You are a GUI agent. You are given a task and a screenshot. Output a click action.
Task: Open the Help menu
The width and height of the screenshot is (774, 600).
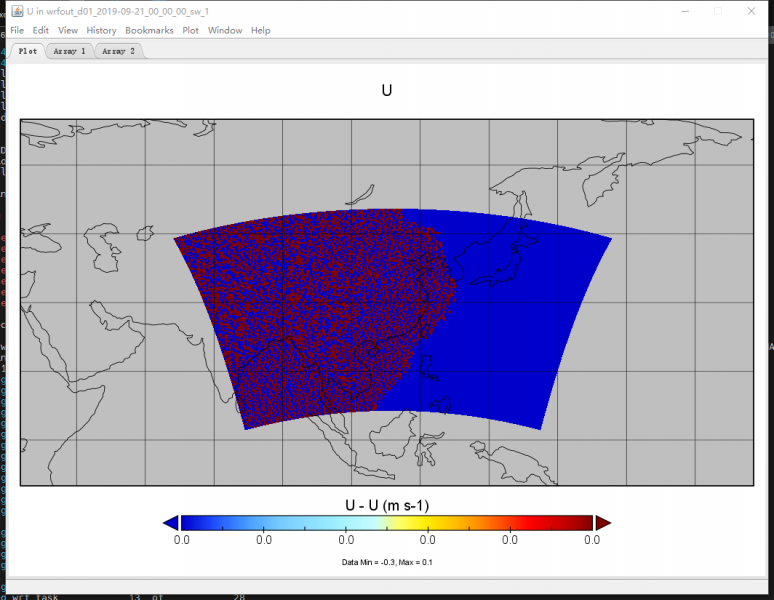coord(260,30)
